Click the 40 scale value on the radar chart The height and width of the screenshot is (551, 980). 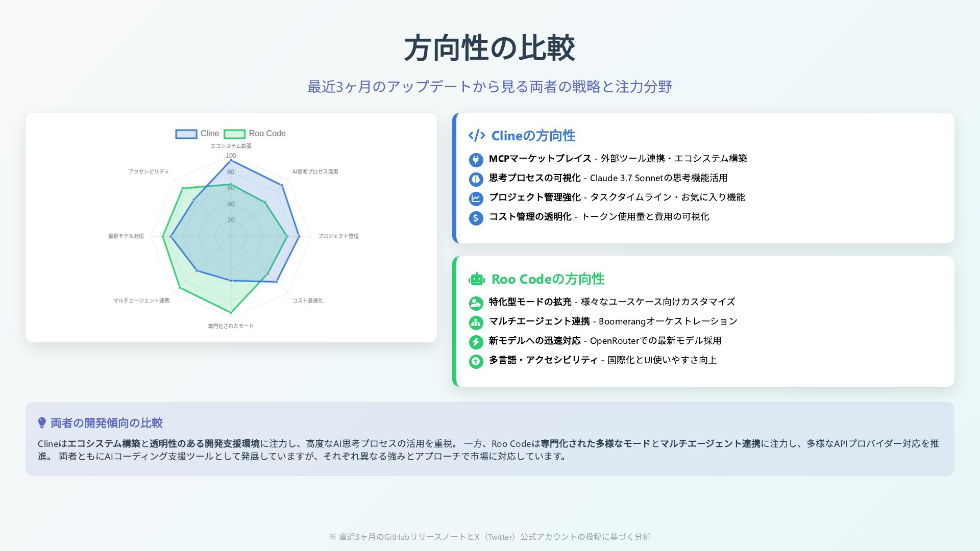(x=231, y=204)
